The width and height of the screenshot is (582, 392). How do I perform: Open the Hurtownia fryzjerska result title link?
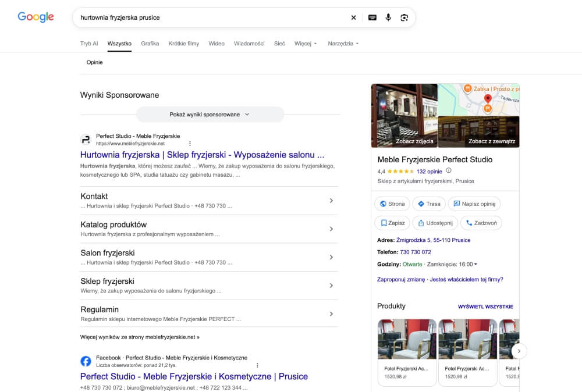tap(203, 155)
